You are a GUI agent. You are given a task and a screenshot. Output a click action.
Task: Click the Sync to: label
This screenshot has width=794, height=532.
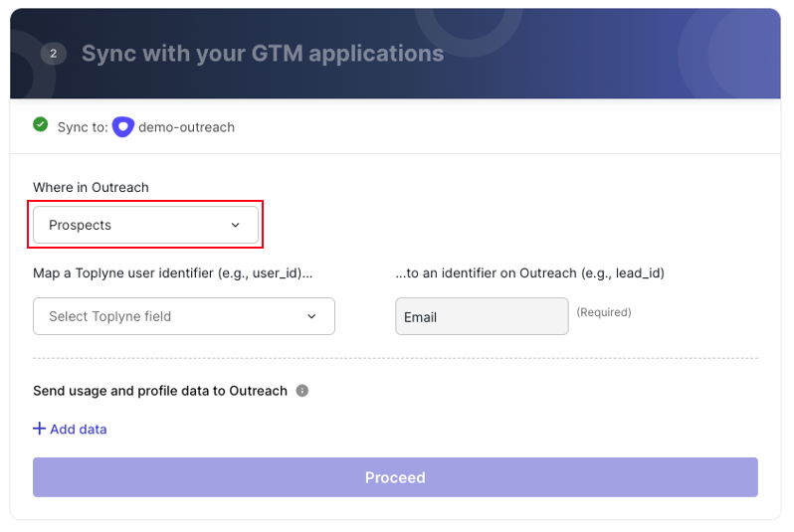click(83, 127)
